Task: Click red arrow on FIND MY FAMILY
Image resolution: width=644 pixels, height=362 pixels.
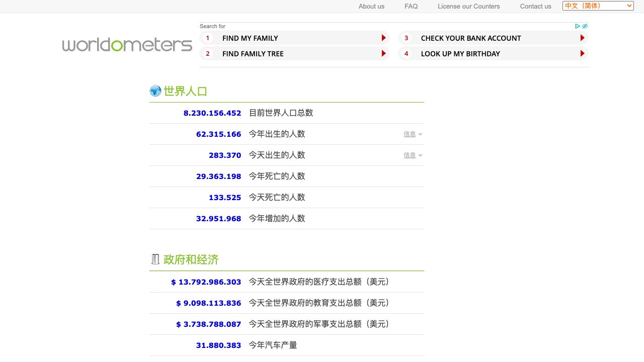Action: 383,38
